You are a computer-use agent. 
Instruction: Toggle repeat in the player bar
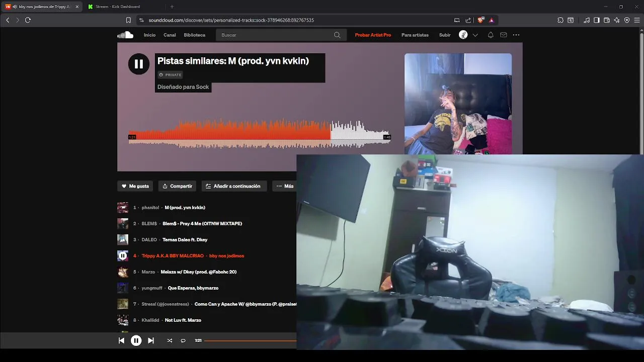[x=183, y=340]
